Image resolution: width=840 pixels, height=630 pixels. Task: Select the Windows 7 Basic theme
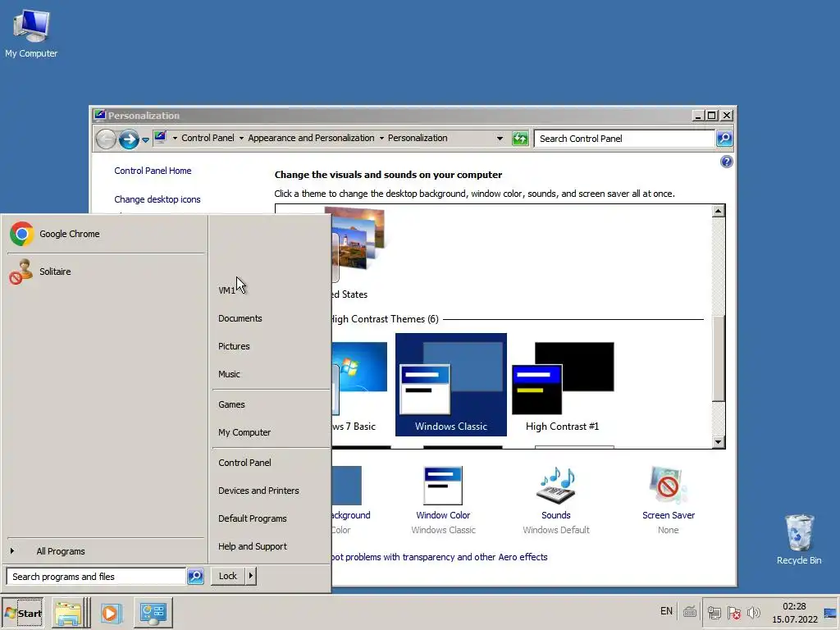coord(359,385)
